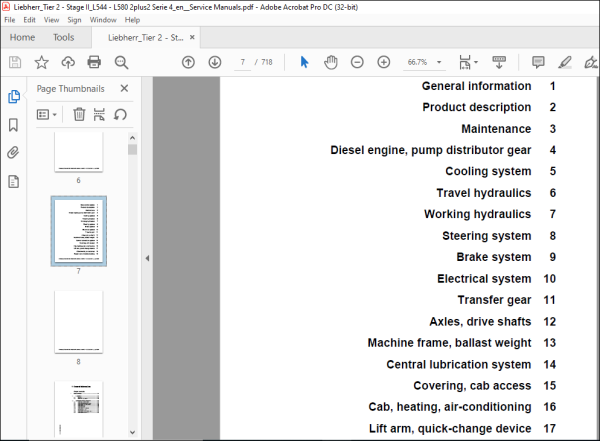This screenshot has height=441, width=600.
Task: Open the Edit menu
Action: 29,20
